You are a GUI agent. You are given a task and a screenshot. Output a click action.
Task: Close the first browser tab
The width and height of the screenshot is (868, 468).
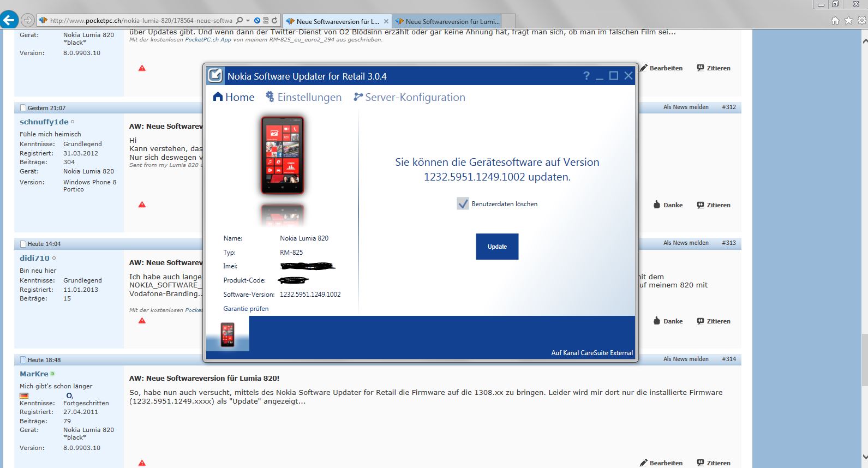[x=386, y=21]
